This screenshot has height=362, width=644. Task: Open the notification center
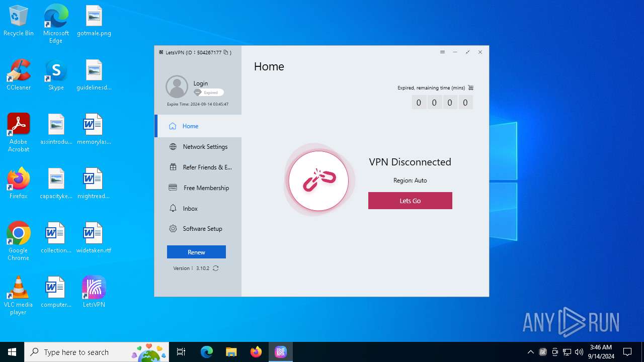(627, 352)
